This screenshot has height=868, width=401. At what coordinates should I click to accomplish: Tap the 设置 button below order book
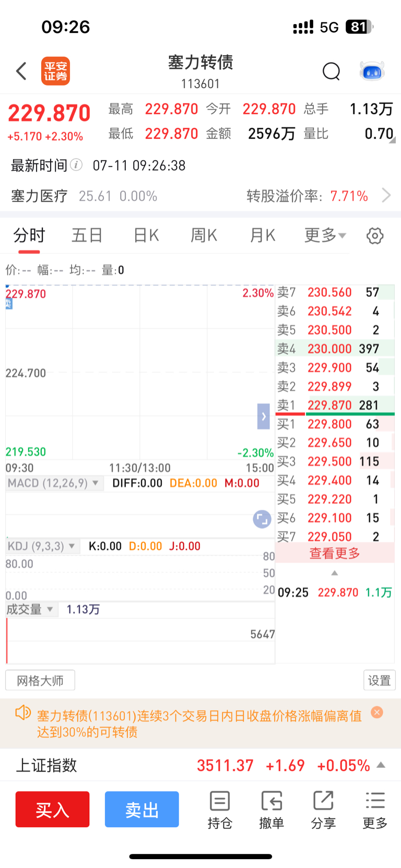379,681
